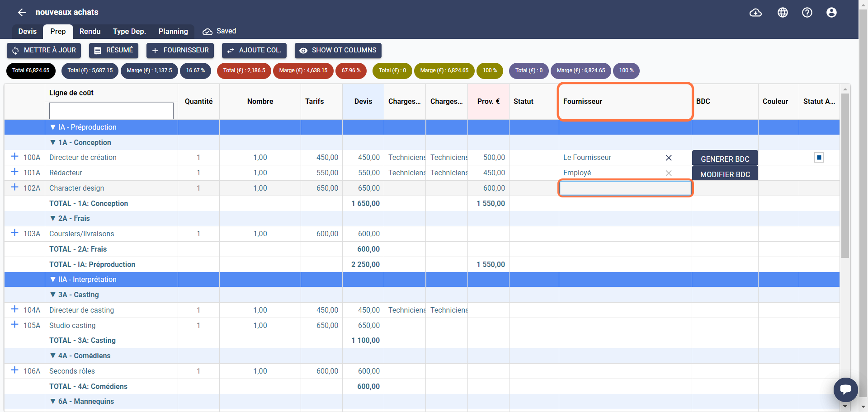Click the Nombre column header
The image size is (868, 412).
click(x=260, y=102)
